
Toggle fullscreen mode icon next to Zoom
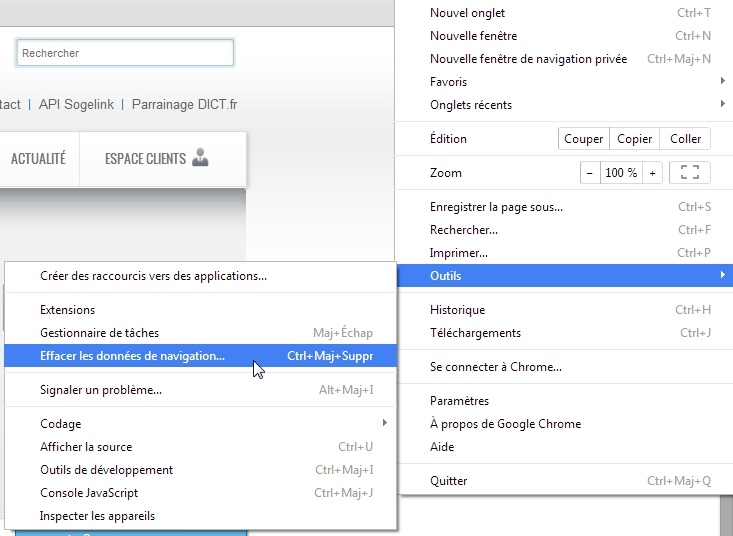point(690,172)
